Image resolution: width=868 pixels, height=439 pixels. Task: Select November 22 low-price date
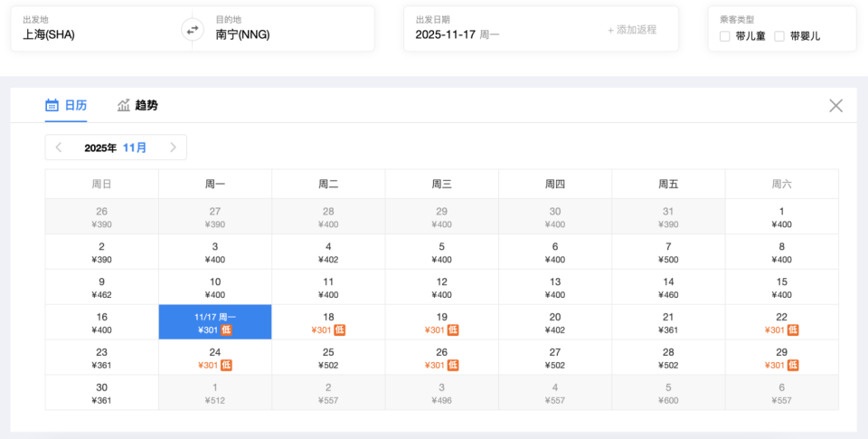781,323
